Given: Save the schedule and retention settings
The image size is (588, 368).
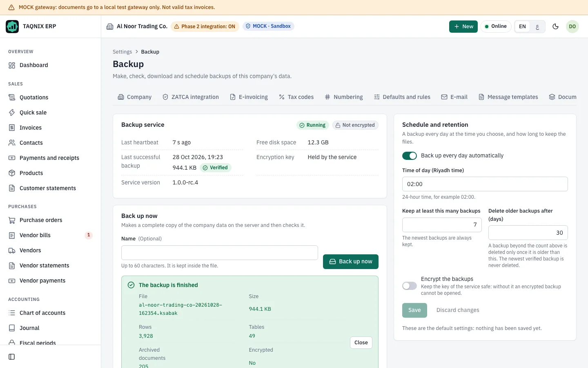Looking at the screenshot, I should pos(414,310).
